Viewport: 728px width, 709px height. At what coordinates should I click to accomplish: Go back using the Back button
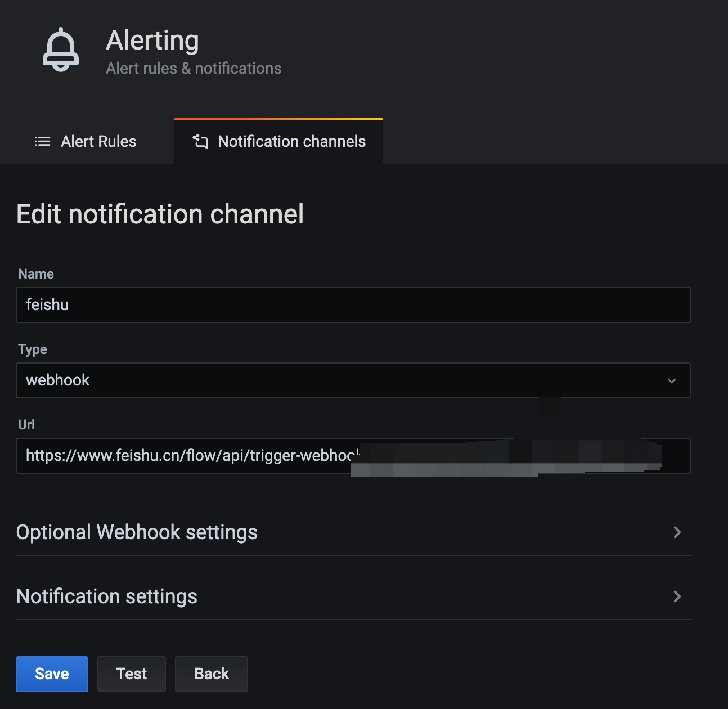(x=211, y=674)
